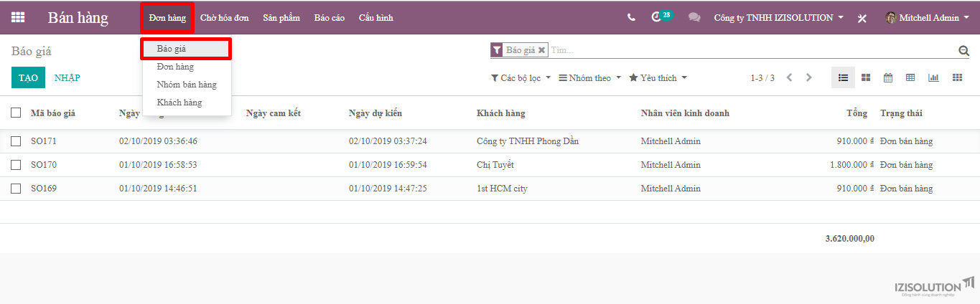Click the 1.800.000 total cell
Screen dimensions: 980x304
[x=852, y=165]
